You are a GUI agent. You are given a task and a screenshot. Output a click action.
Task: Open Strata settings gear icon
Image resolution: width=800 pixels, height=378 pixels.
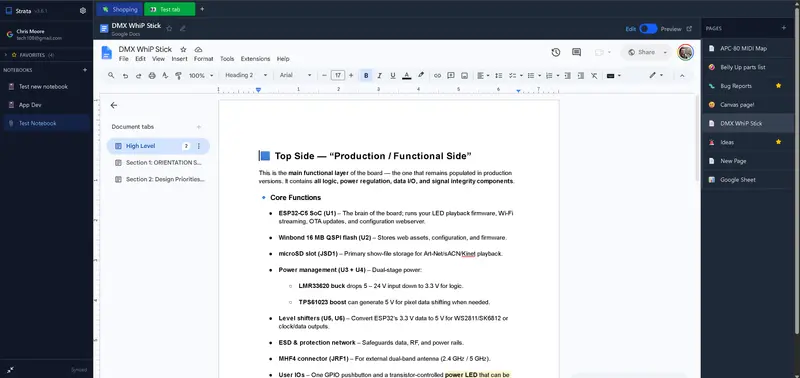tap(83, 10)
